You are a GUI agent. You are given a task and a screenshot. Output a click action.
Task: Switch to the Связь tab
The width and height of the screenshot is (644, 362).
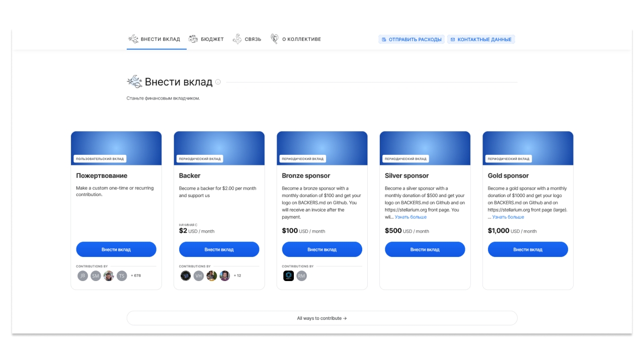[x=247, y=39]
